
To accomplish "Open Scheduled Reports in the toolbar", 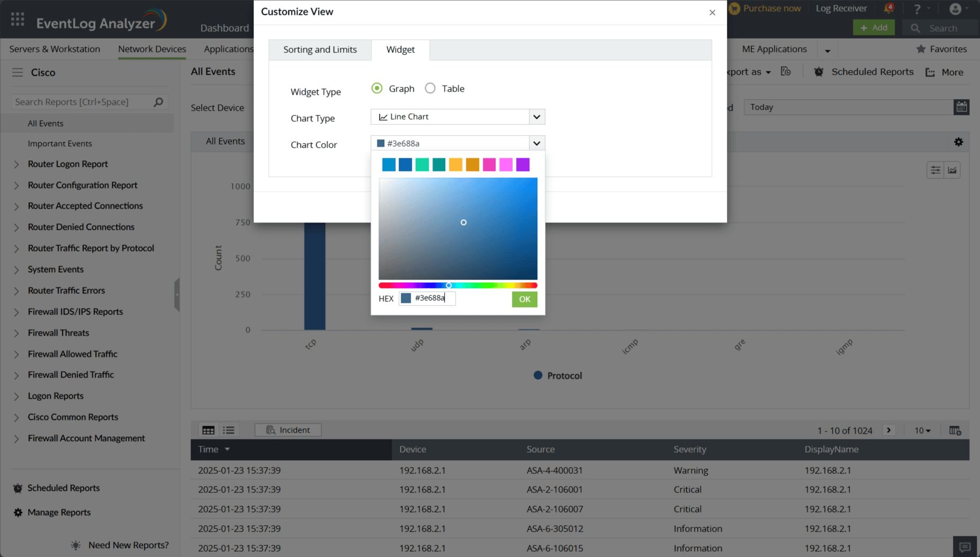I will click(864, 72).
